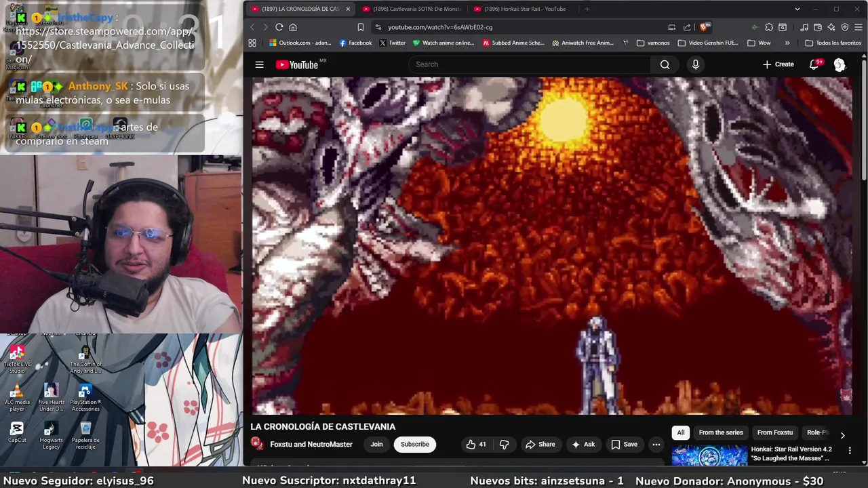Select the From Foxstu chip

(775, 432)
